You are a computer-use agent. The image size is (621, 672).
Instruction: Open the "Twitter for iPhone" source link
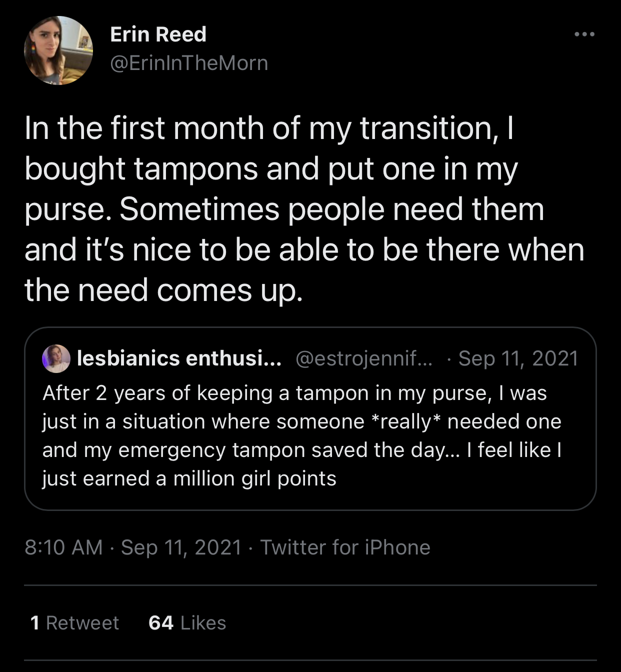click(x=345, y=547)
